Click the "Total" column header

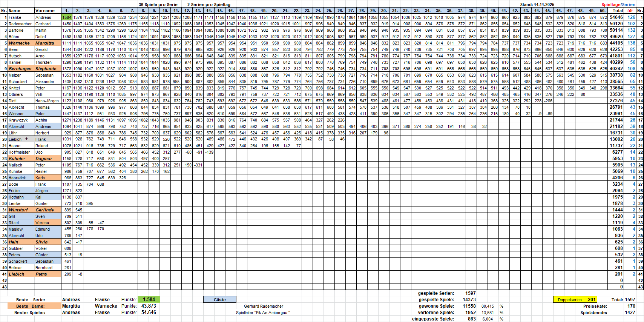(617, 11)
